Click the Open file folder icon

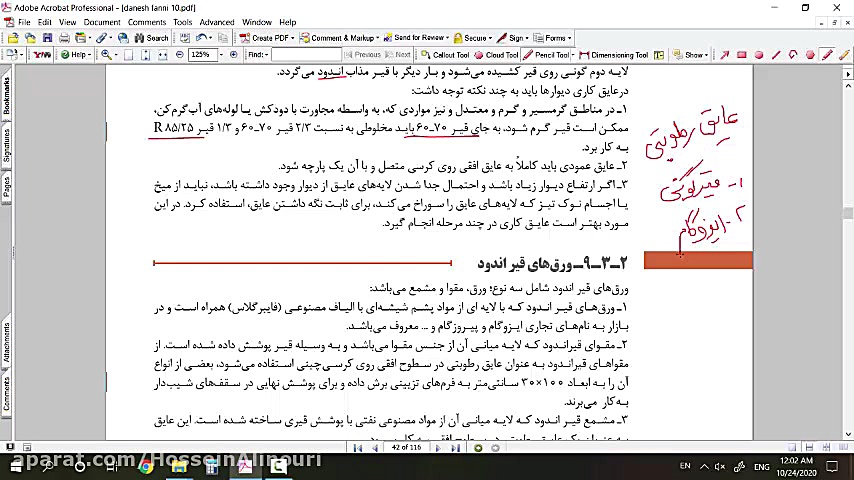[x=13, y=38]
